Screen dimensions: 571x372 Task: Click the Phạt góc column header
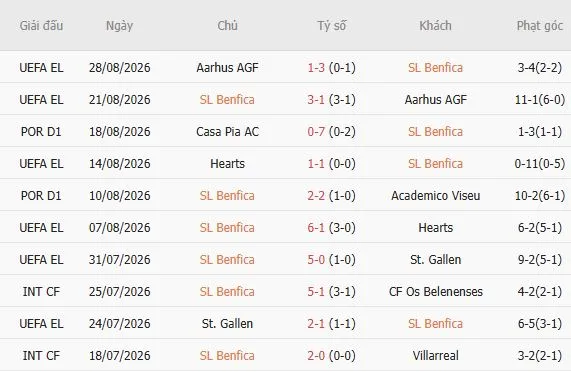pyautogui.click(x=540, y=26)
